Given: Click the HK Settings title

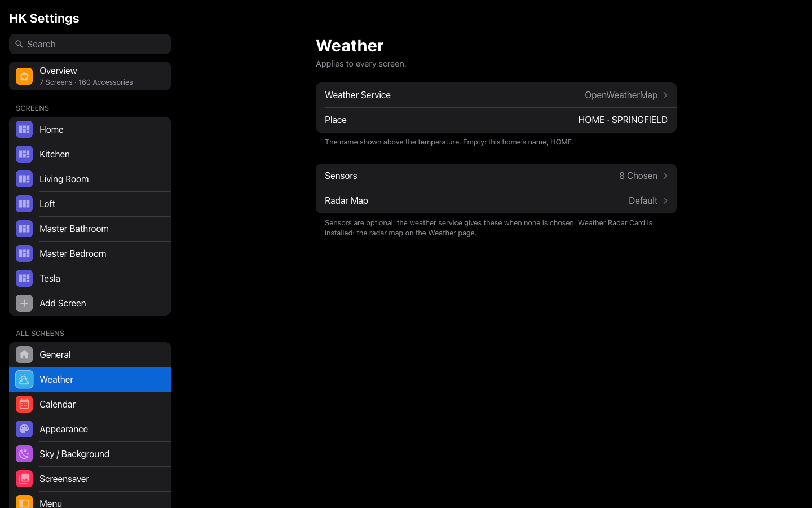Looking at the screenshot, I should tap(44, 18).
